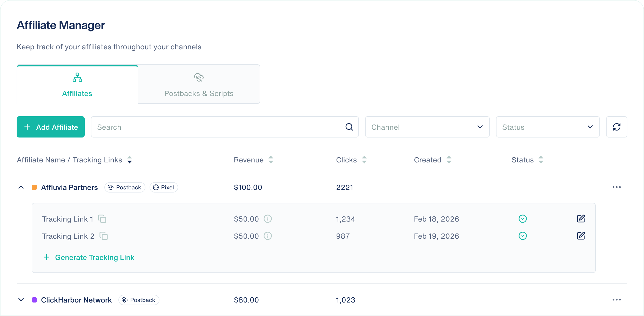Show revenue info for Tracking Link 1
644x316 pixels.
(268, 219)
